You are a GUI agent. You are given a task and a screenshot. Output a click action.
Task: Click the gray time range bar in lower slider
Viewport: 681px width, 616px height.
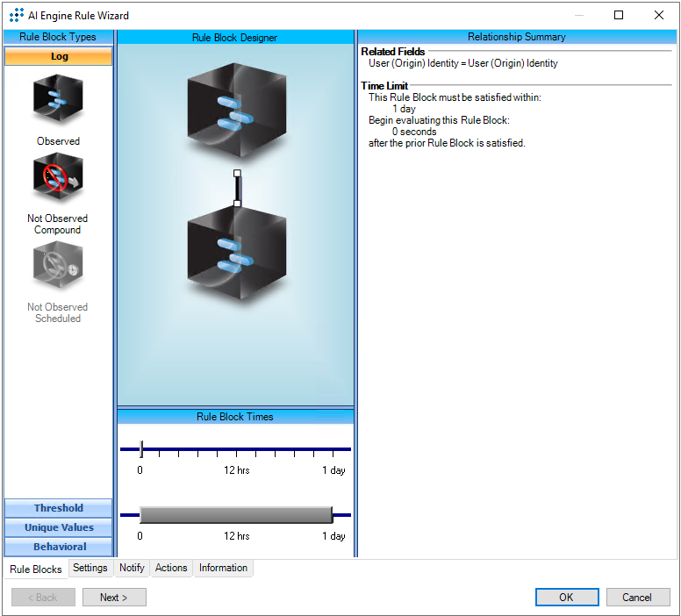point(235,515)
